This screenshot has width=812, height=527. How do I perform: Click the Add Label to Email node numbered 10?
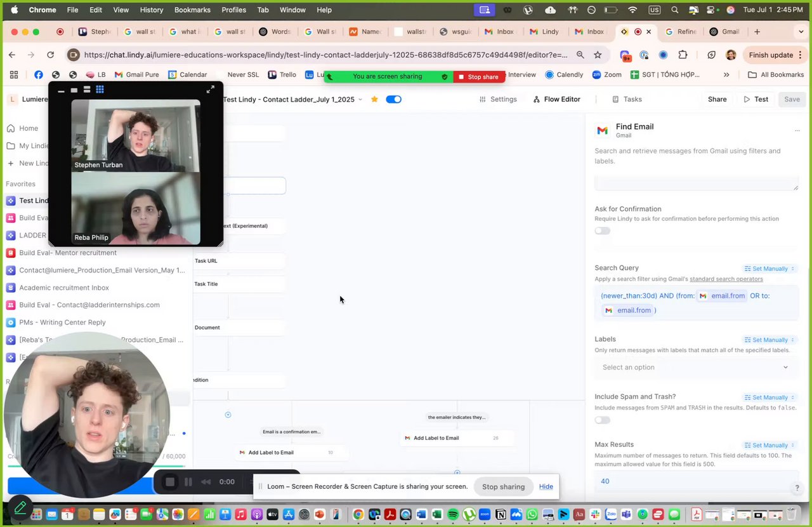click(x=292, y=453)
